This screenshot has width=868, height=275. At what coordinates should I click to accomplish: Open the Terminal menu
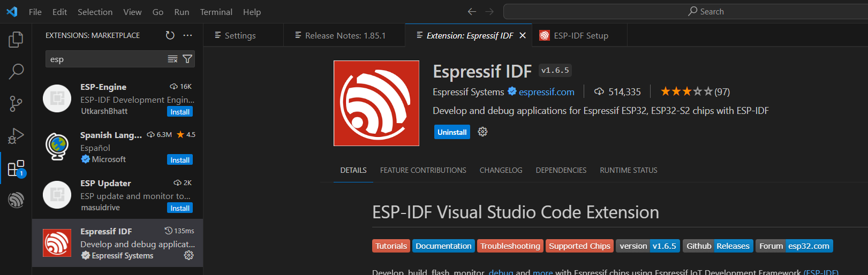216,12
